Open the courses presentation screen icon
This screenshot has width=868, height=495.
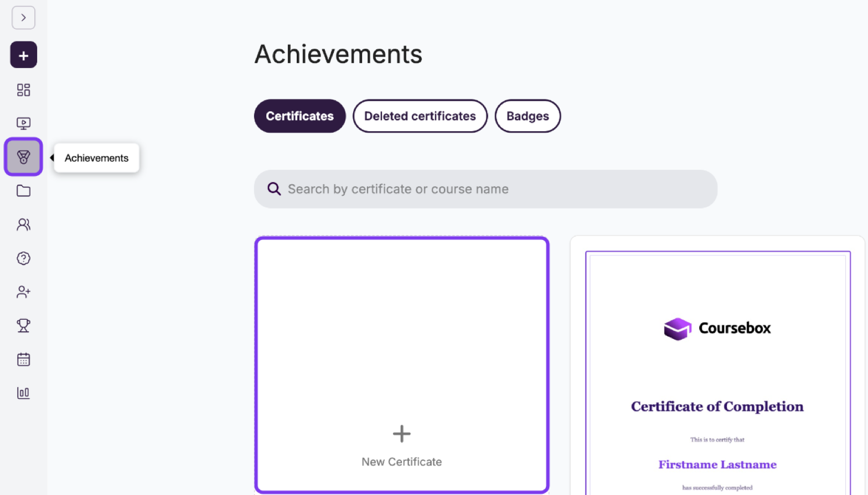tap(23, 123)
